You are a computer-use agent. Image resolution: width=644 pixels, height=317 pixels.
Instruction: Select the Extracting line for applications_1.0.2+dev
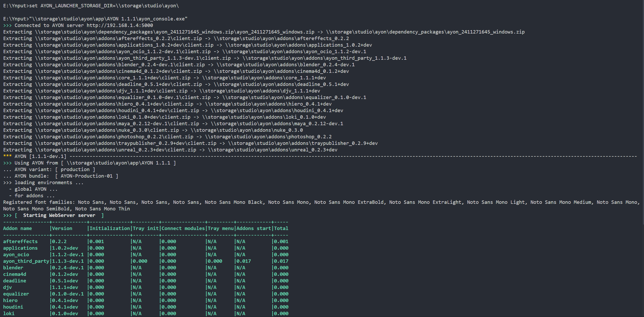pyautogui.click(x=188, y=45)
